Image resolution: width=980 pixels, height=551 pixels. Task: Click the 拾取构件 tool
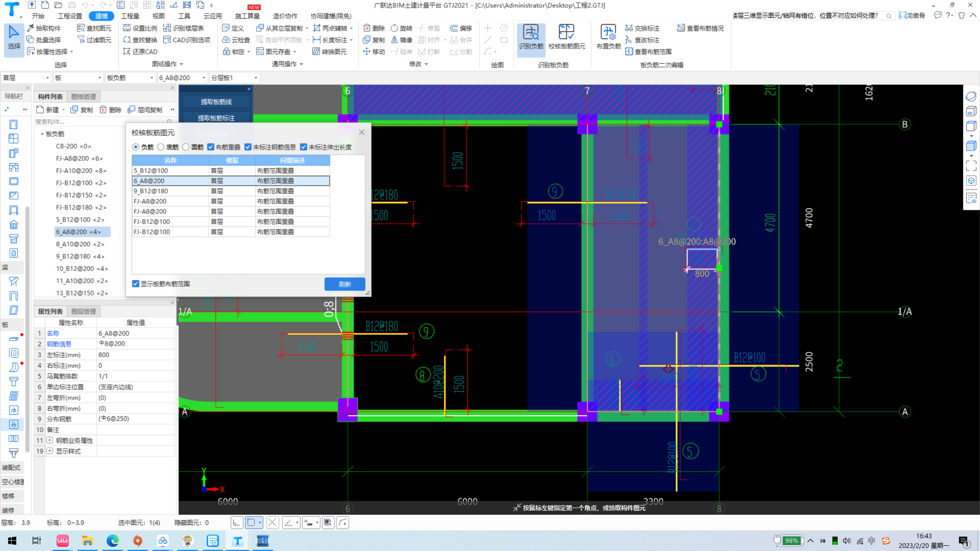[44, 28]
